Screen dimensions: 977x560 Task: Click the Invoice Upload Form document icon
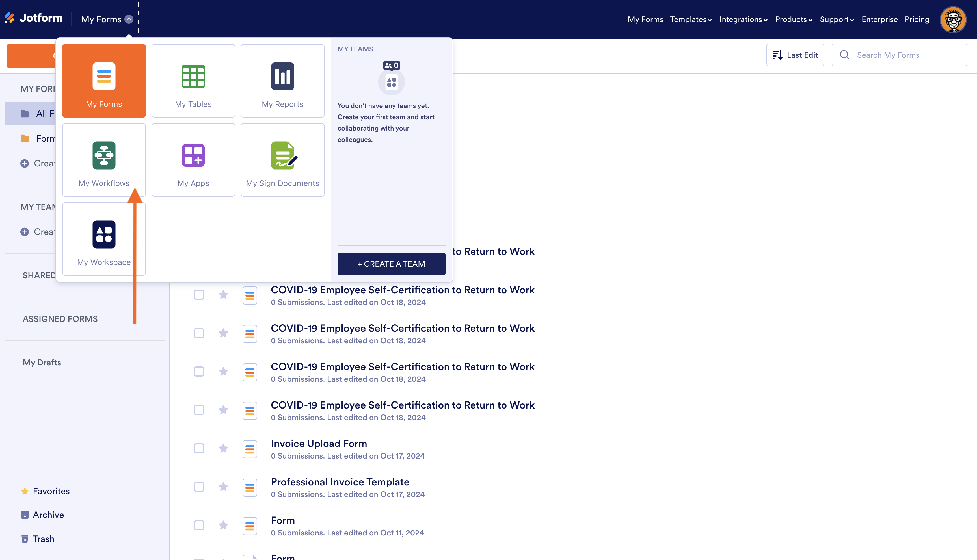coord(250,449)
